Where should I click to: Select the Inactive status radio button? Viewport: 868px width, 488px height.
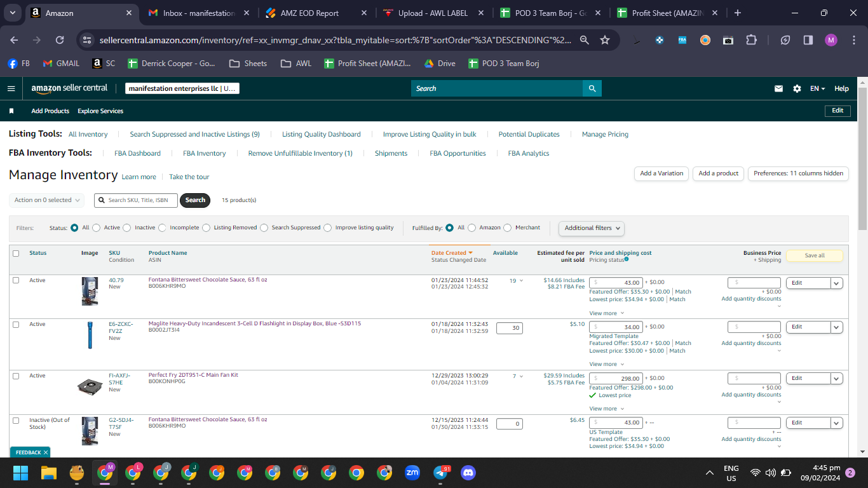127,227
